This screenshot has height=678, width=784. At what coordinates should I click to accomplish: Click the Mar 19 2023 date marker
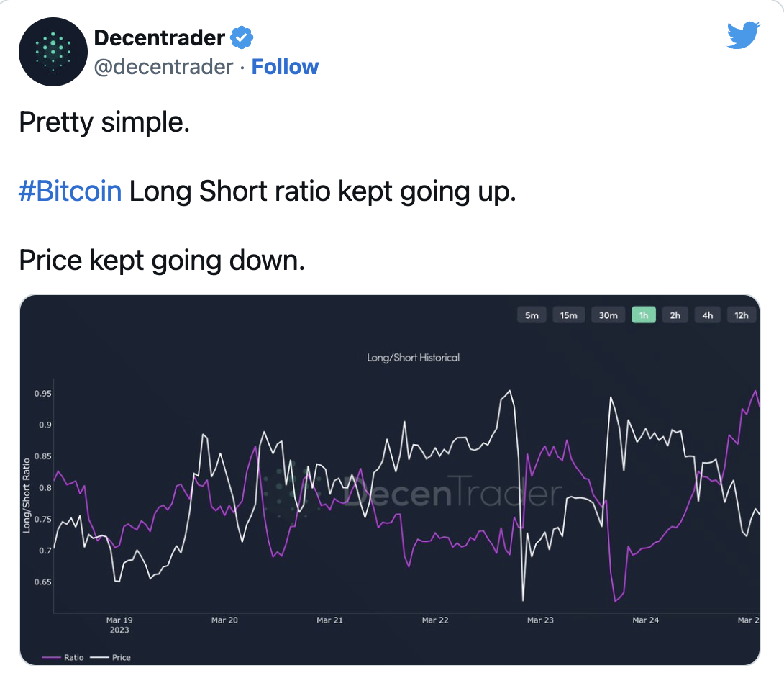coord(119,624)
